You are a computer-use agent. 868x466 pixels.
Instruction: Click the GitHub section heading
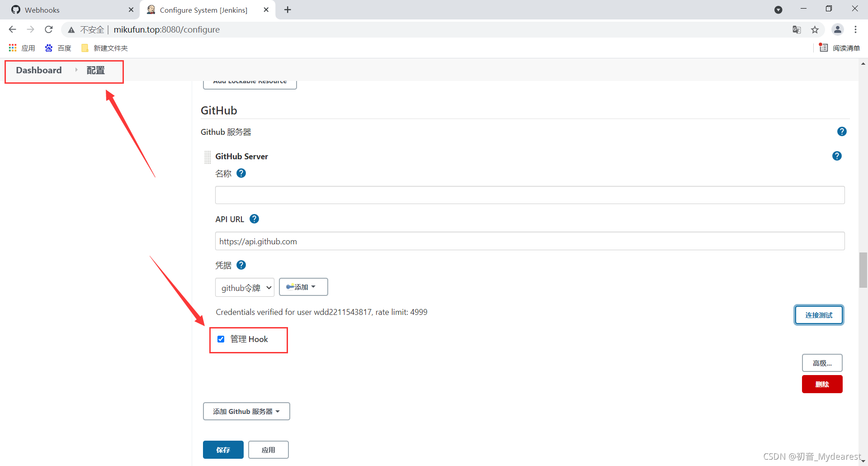[219, 110]
